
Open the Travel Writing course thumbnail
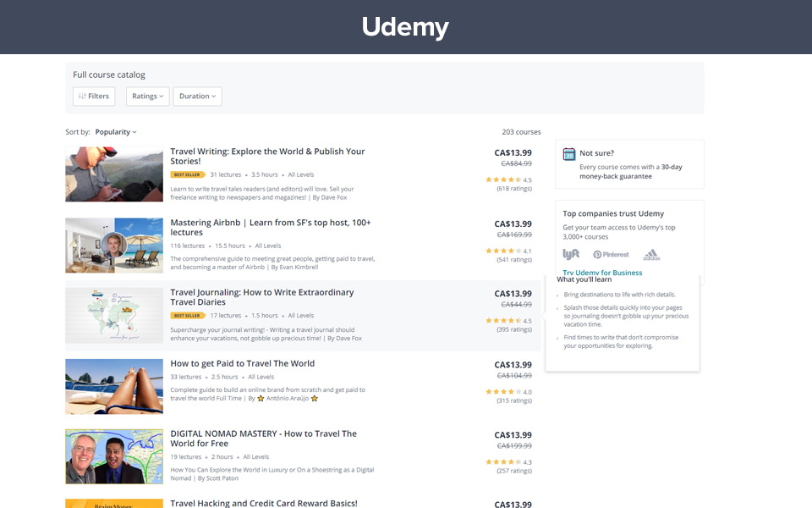click(x=114, y=174)
